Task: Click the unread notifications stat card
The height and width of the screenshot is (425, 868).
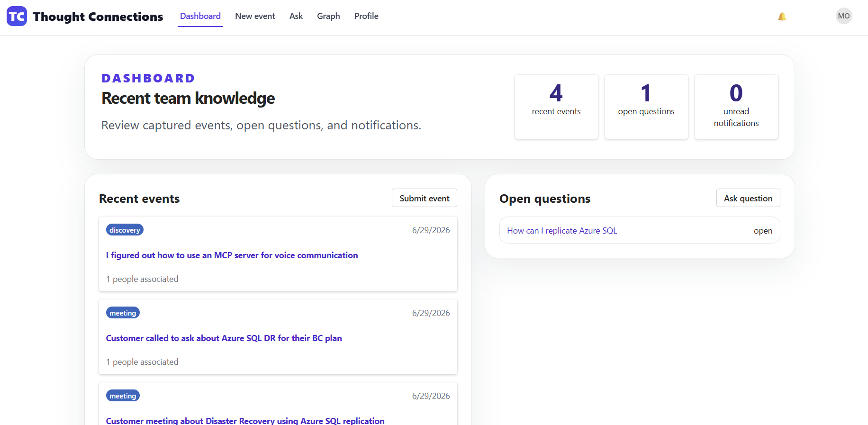Action: coord(736,107)
